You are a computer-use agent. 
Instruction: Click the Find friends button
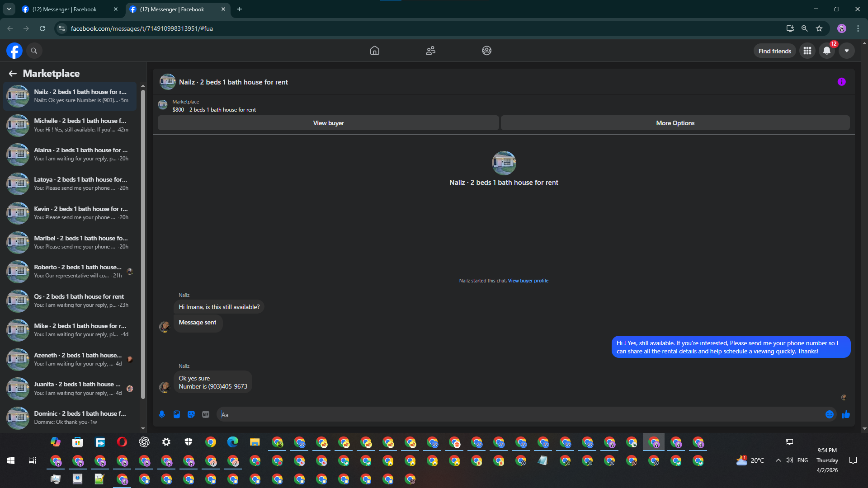point(775,51)
